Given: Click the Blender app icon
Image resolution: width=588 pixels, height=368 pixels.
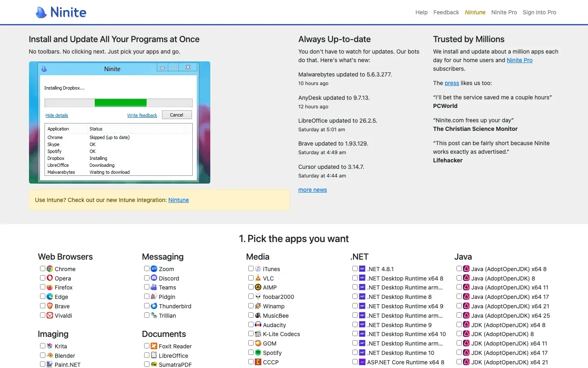Looking at the screenshot, I should click(x=50, y=355).
